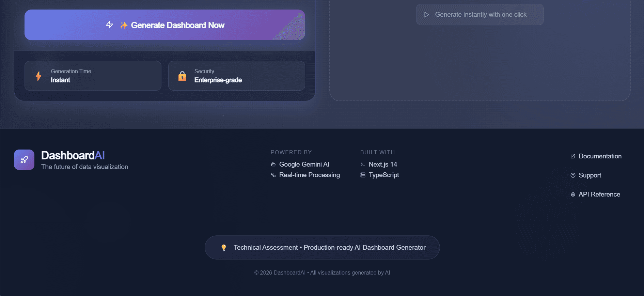
Task: Click the question mark icon beside Support
Action: 573,175
